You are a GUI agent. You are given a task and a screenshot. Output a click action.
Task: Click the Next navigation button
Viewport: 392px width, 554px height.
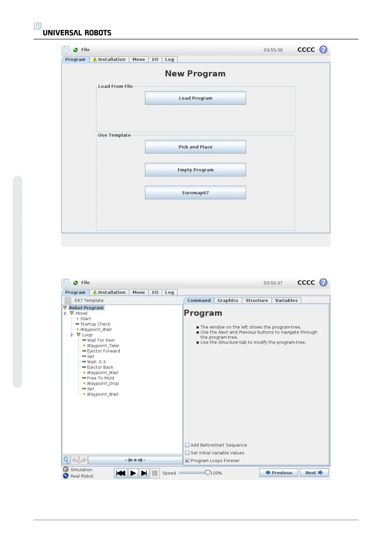(314, 473)
